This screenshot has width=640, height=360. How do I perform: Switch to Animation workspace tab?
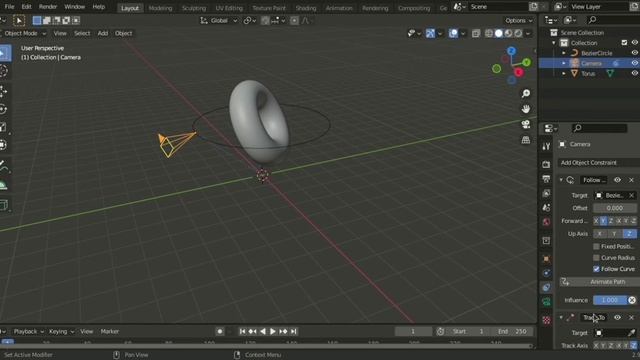(x=339, y=8)
